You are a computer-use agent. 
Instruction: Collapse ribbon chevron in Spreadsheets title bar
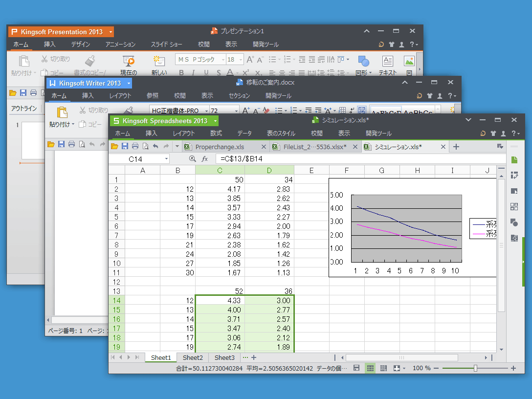[468, 120]
